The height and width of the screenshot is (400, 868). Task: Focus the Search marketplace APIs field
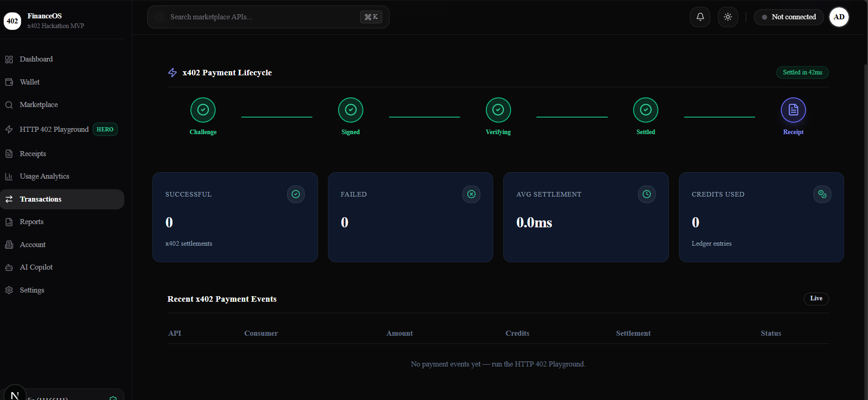268,17
